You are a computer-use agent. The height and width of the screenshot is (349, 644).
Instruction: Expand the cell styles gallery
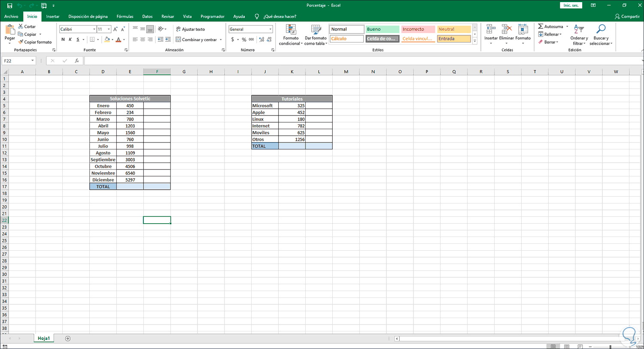click(475, 41)
